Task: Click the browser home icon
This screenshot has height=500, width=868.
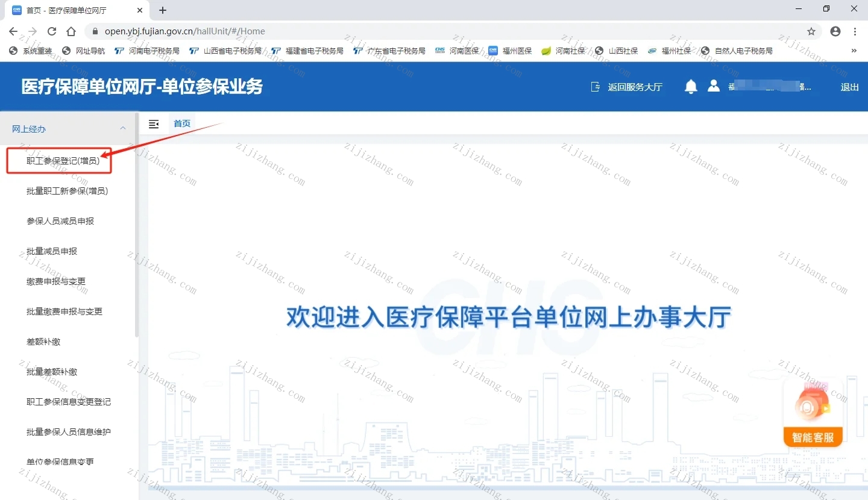Action: tap(71, 31)
